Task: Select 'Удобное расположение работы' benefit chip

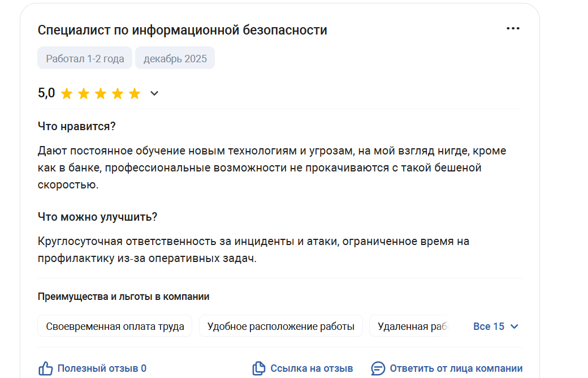Action: pyautogui.click(x=280, y=327)
